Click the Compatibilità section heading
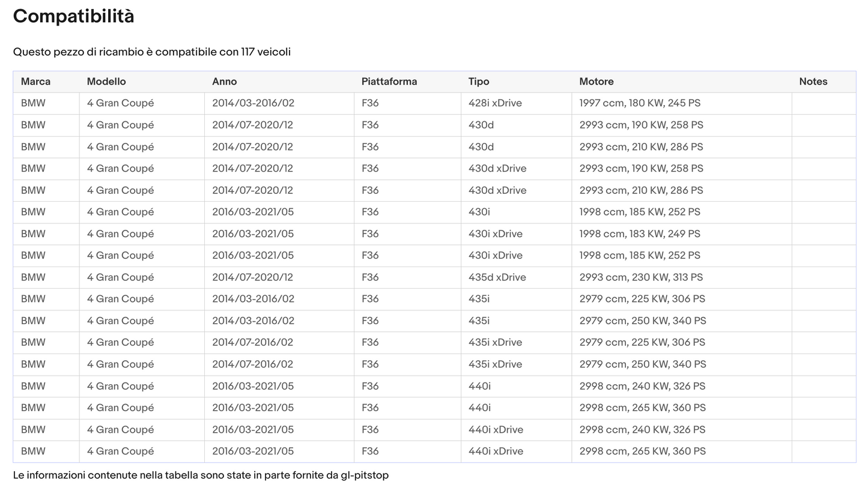The width and height of the screenshot is (868, 491). coord(73,16)
